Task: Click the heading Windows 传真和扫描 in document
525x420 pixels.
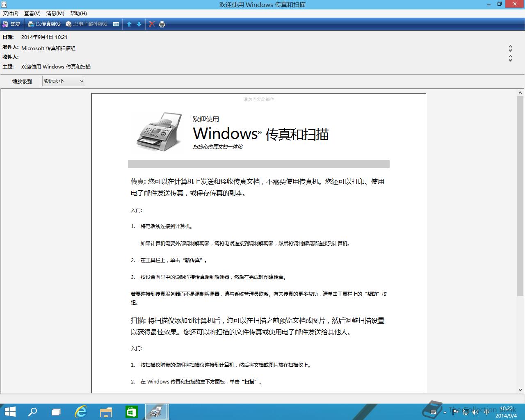Action: (x=261, y=134)
